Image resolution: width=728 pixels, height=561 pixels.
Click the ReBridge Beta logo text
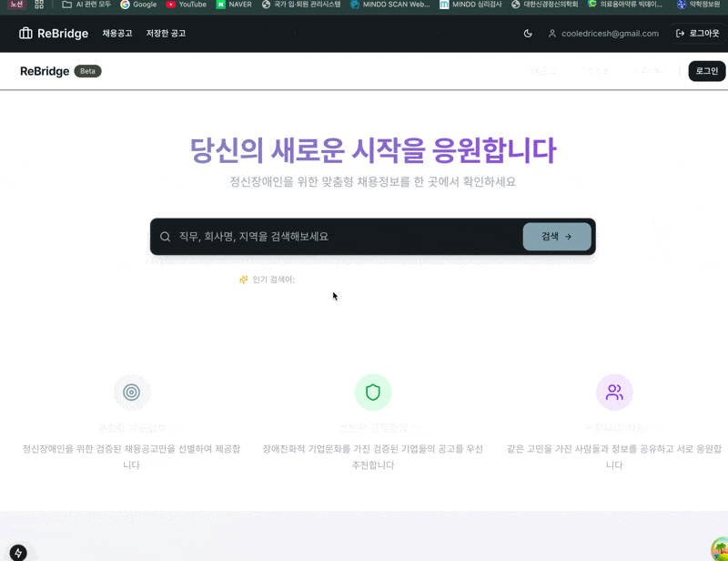(x=45, y=71)
